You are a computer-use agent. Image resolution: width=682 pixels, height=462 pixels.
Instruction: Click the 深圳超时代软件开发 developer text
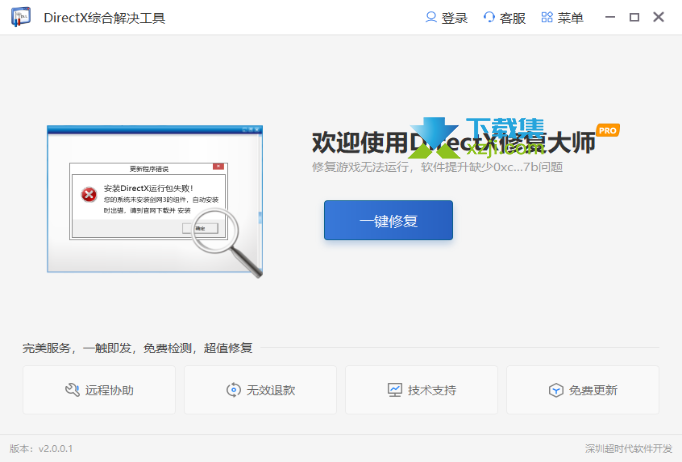coord(629,449)
